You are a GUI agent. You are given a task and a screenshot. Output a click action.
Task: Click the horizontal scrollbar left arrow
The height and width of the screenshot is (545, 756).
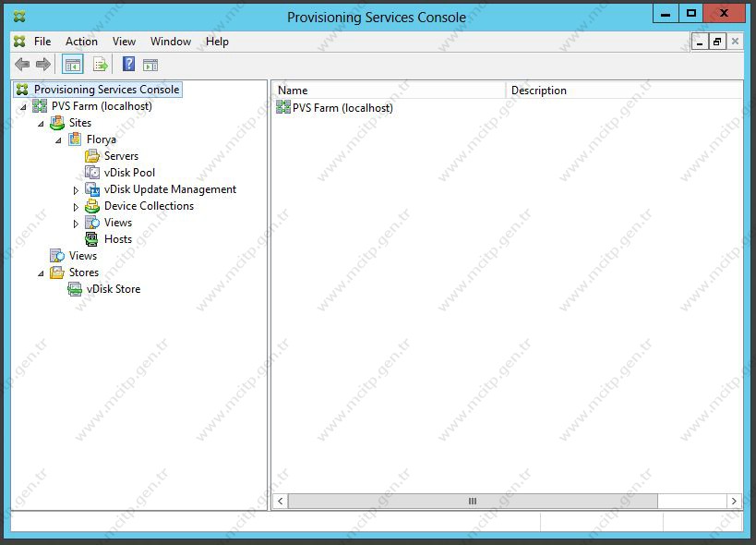280,501
